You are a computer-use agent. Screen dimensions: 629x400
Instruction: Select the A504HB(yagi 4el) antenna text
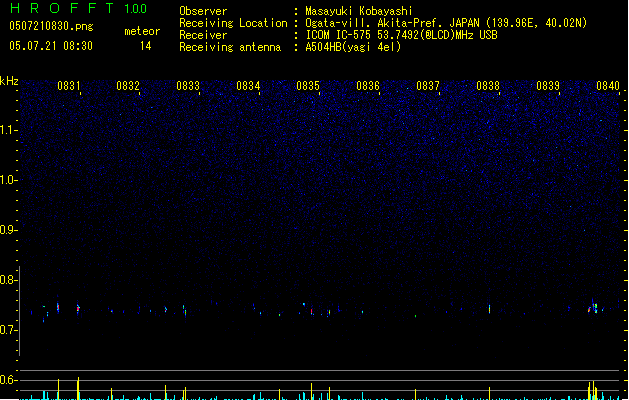pyautogui.click(x=353, y=47)
